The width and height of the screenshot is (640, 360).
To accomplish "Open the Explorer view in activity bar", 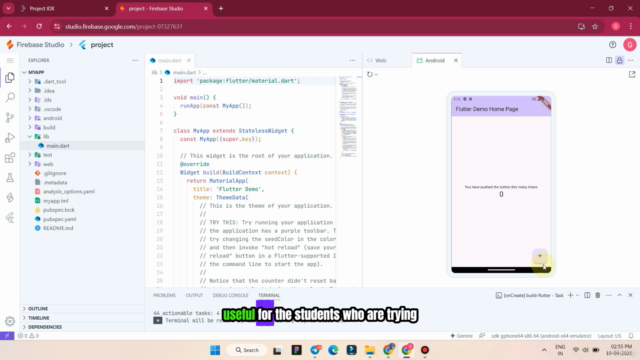I will (10, 78).
